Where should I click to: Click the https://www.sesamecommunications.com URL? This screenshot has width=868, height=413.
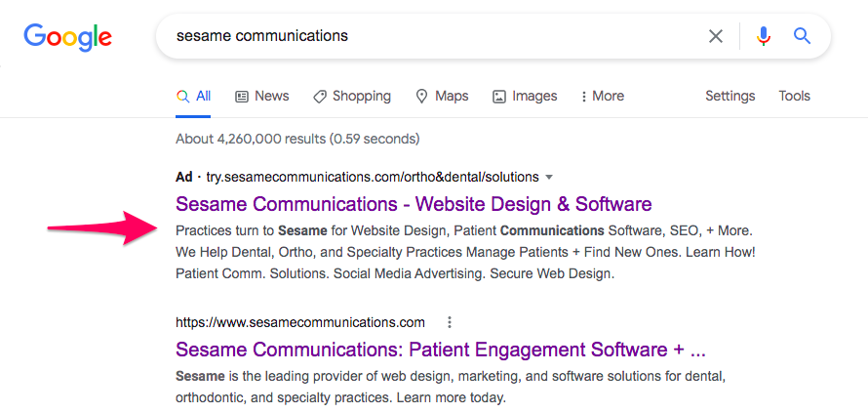coord(300,322)
